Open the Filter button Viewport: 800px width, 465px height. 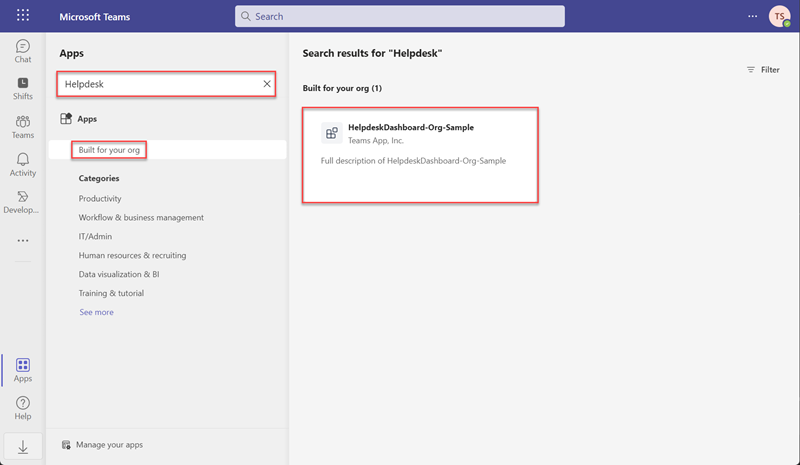pyautogui.click(x=763, y=69)
